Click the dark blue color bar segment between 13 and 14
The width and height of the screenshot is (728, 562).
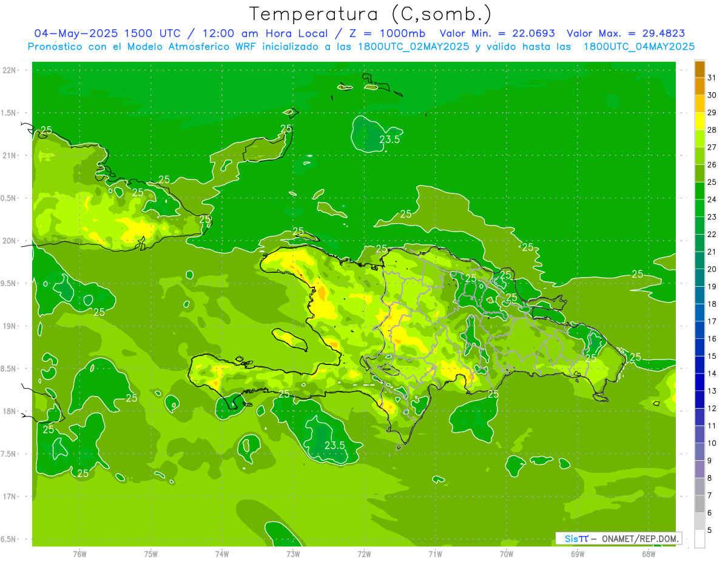(699, 383)
